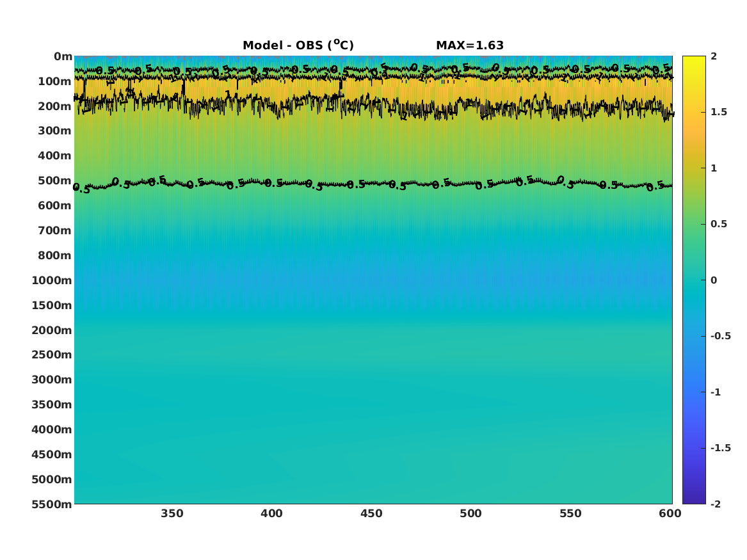Click the '0m' depth axis label

click(x=63, y=57)
